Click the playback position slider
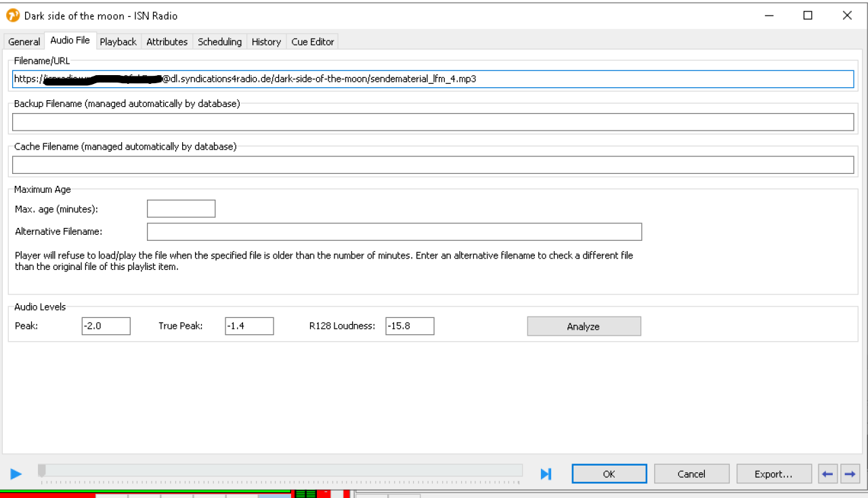 point(281,470)
